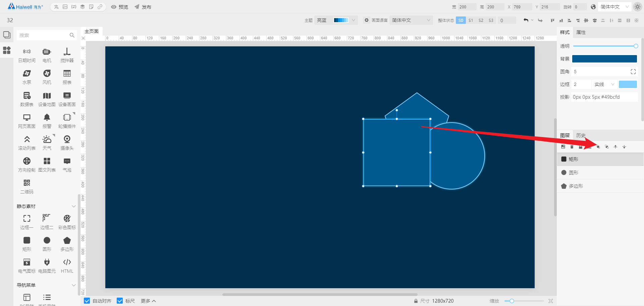Expand the 更多 options at bottom
The height and width of the screenshot is (306, 644).
click(x=148, y=301)
